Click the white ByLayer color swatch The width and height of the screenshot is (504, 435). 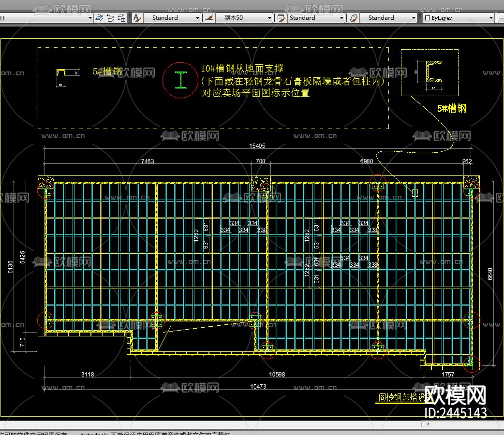(x=428, y=18)
